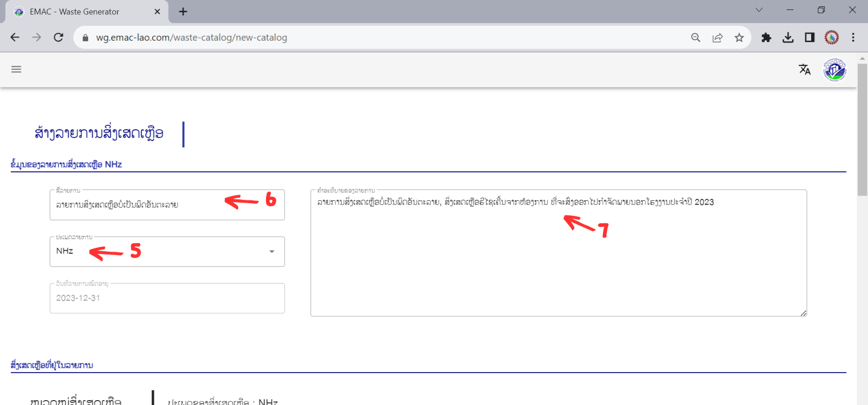Reload the current page
Viewport: 868px width, 405px height.
(58, 38)
